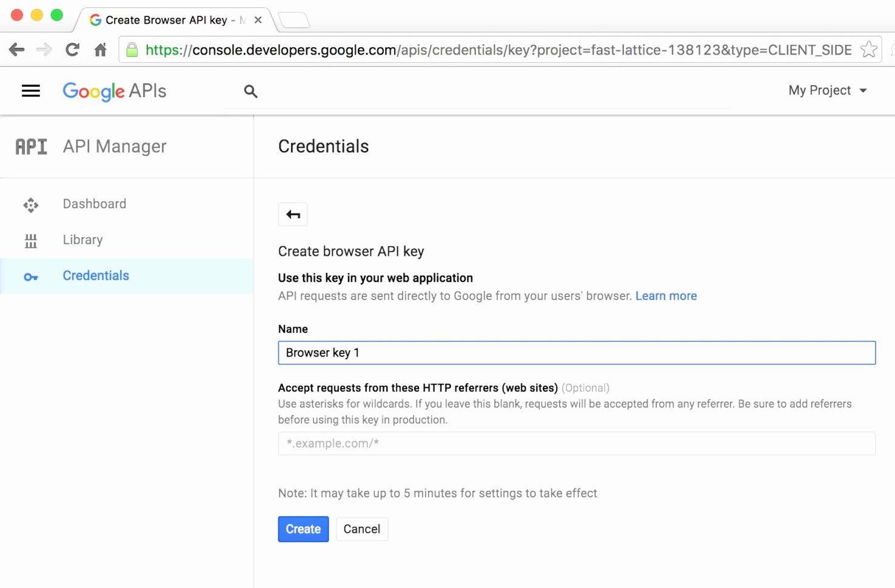Open the search in Google APIs header
Screen dimensions: 895x588
point(250,91)
